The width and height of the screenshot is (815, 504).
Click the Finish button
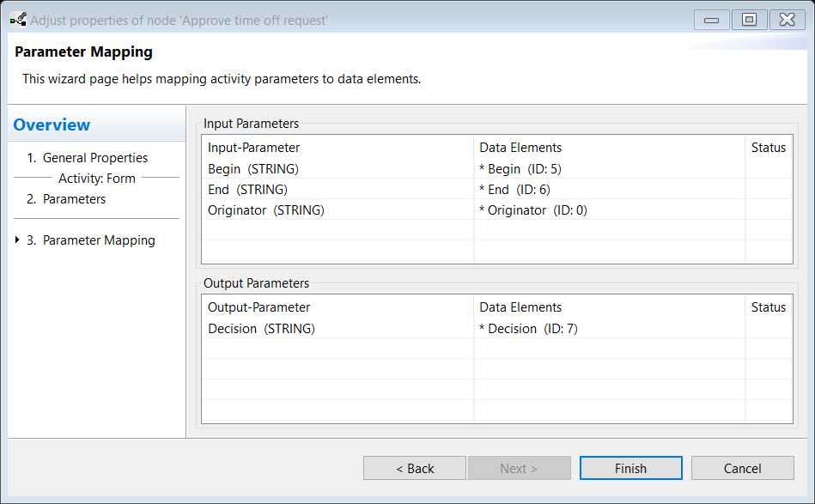tap(630, 468)
